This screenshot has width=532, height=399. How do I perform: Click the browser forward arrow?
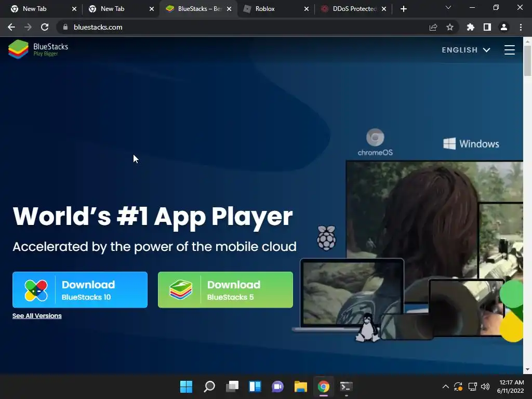[28, 27]
